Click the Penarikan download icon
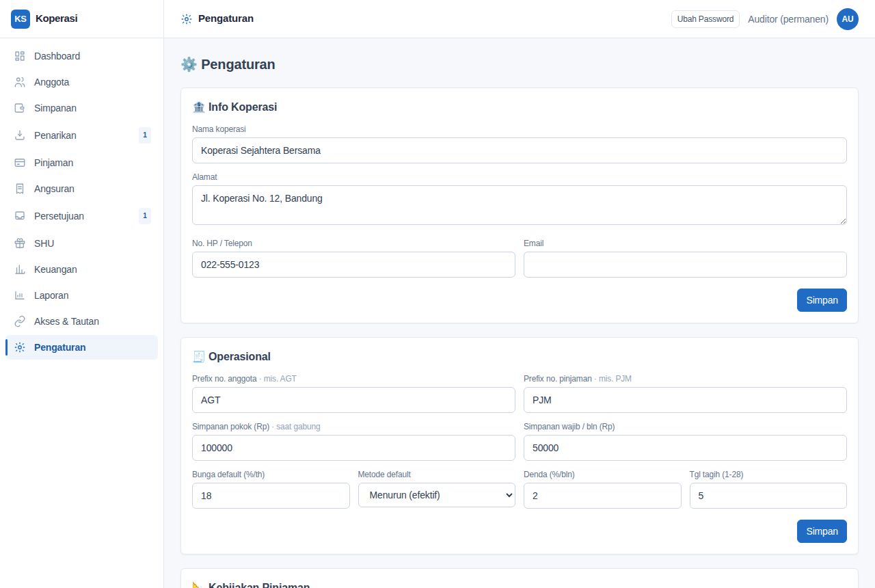Image resolution: width=875 pixels, height=588 pixels. tap(20, 135)
